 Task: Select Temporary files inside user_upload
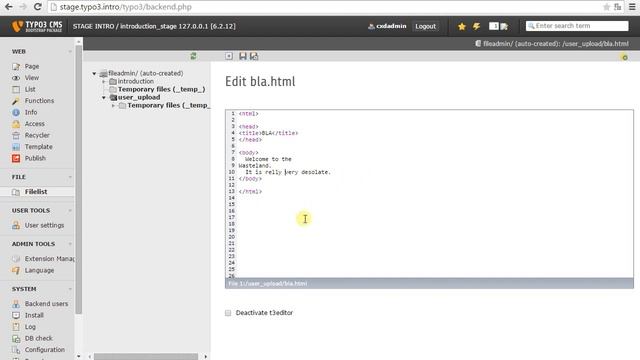click(x=169, y=105)
